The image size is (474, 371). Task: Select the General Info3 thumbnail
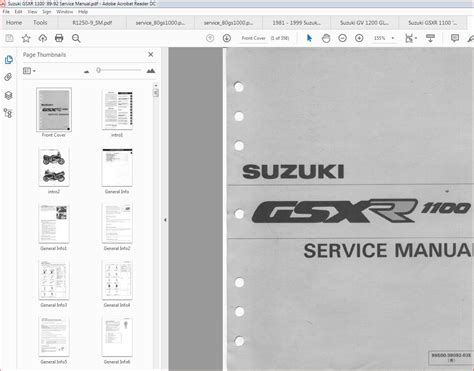[54, 280]
